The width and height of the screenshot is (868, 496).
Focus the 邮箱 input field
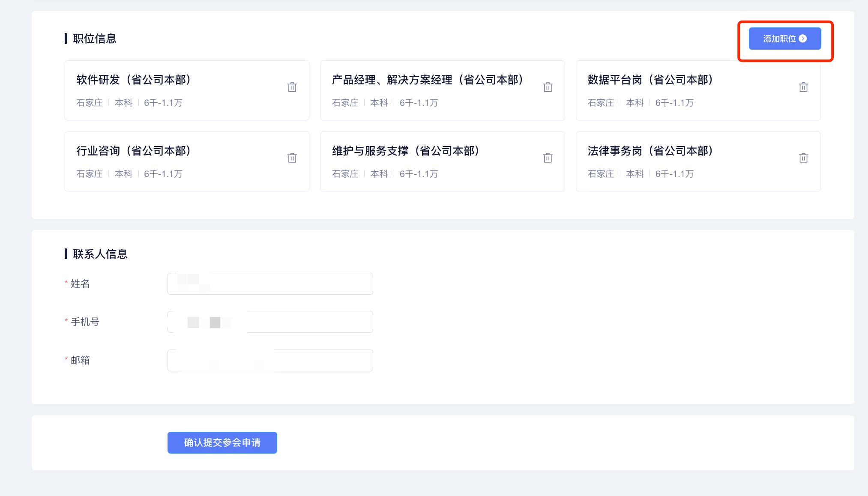[x=270, y=360]
